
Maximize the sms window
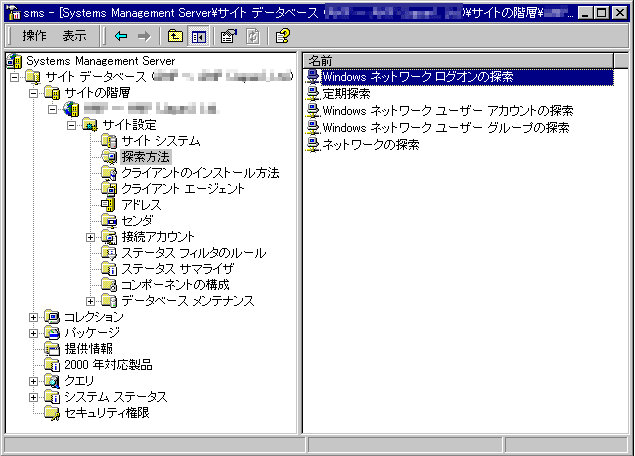pyautogui.click(x=602, y=13)
